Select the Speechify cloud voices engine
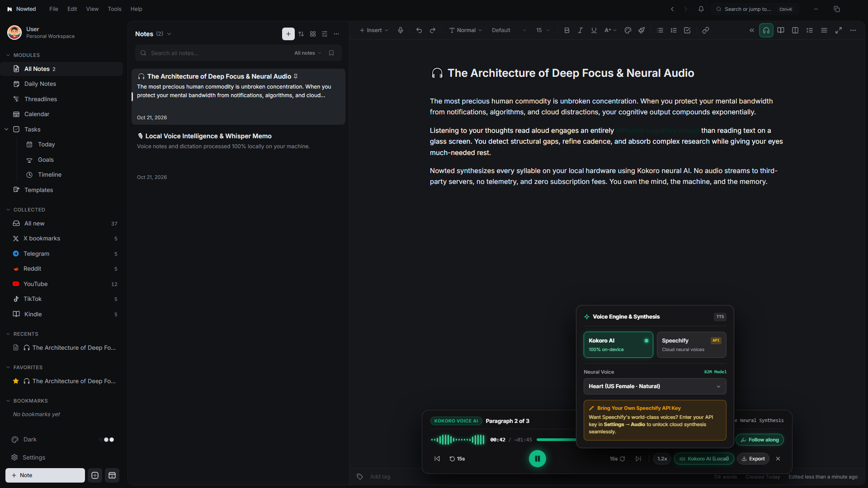The width and height of the screenshot is (868, 488). (x=692, y=345)
